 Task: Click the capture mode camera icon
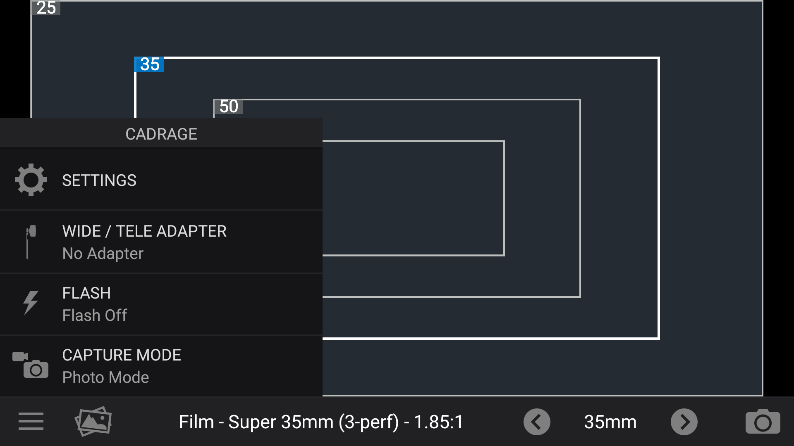pos(31,365)
